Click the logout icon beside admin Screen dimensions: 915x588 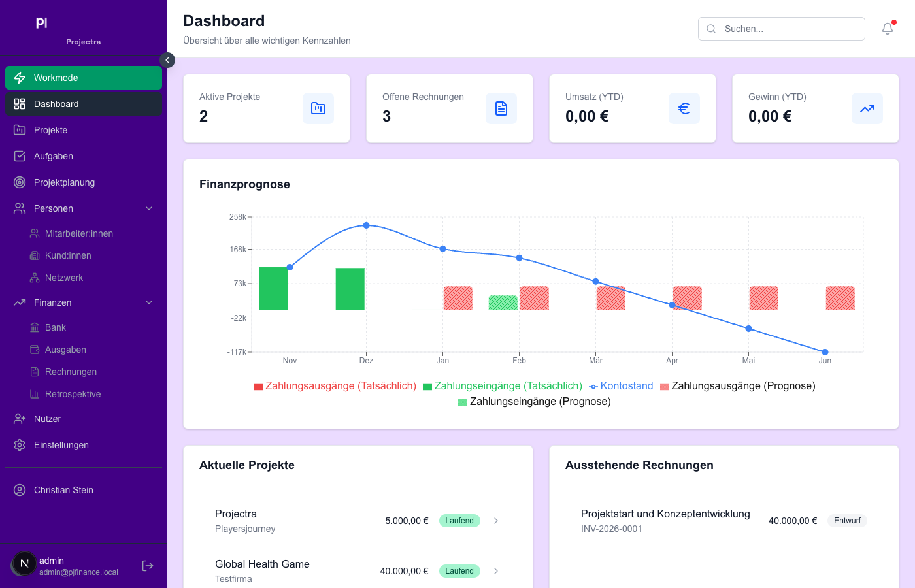(x=148, y=566)
